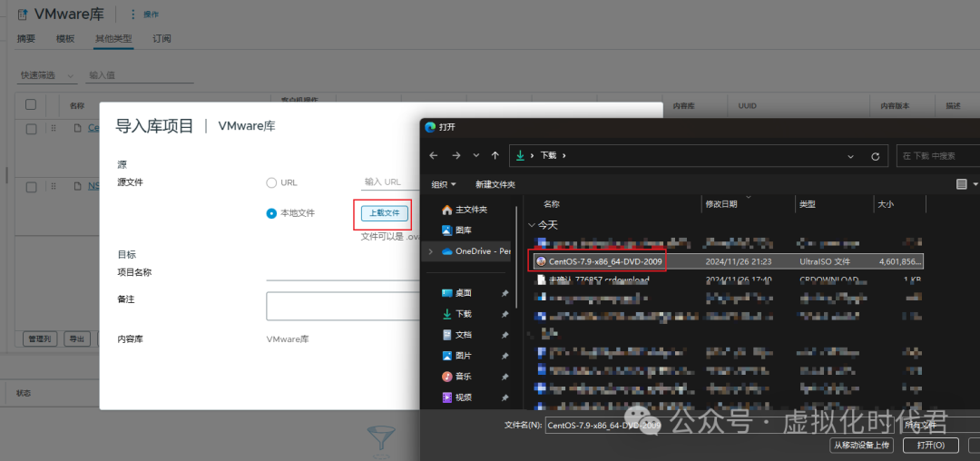Click the pin icon beside 桌面

505,293
